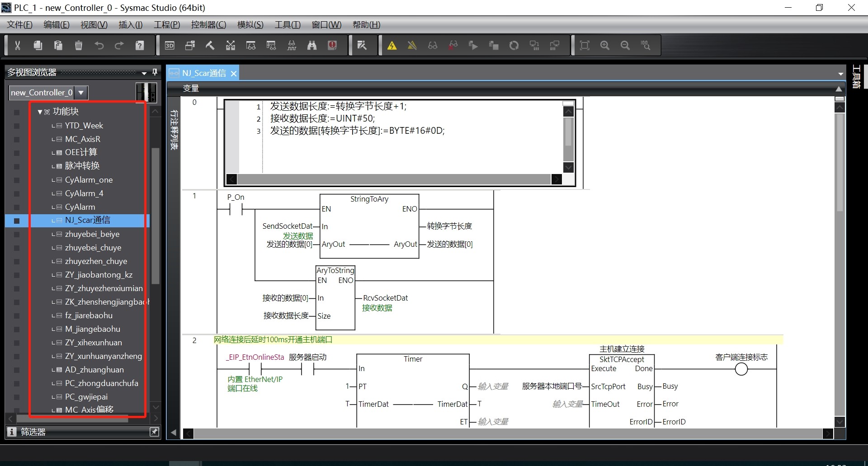Click the Fit to Screen zoom icon
The image size is (868, 466).
point(585,45)
